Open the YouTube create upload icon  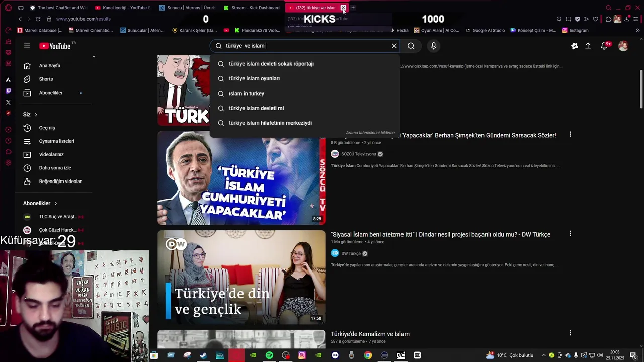coord(588,46)
